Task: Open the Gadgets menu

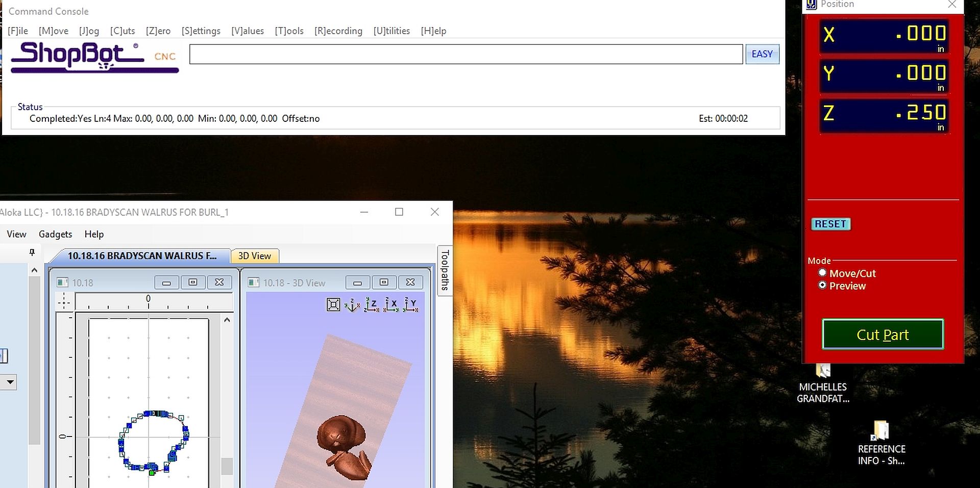Action: pyautogui.click(x=55, y=234)
